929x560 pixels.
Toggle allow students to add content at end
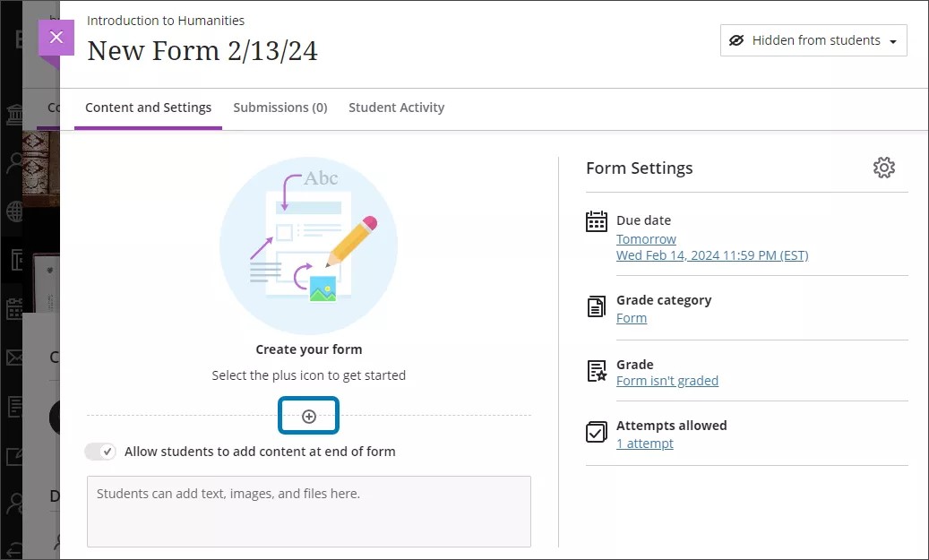point(100,452)
